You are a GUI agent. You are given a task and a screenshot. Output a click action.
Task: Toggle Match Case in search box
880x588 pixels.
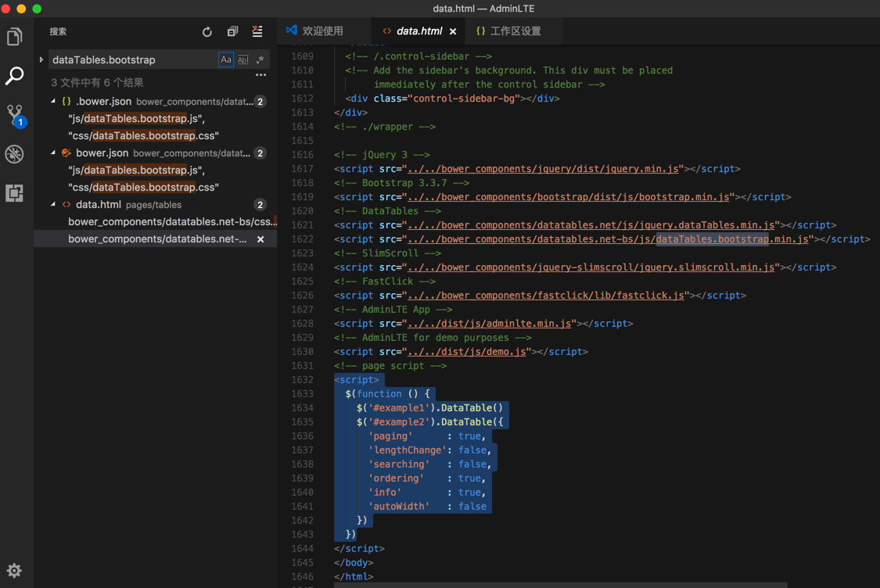pos(225,59)
